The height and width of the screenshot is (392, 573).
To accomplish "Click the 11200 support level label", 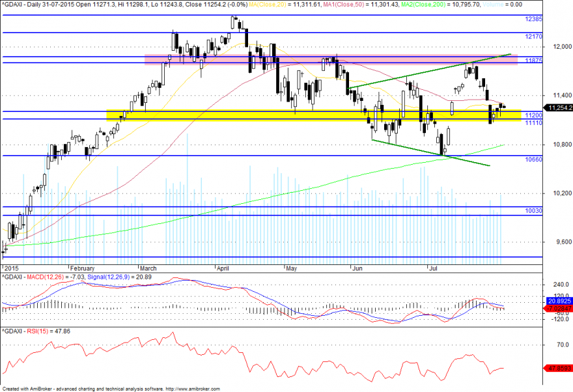I will click(533, 115).
